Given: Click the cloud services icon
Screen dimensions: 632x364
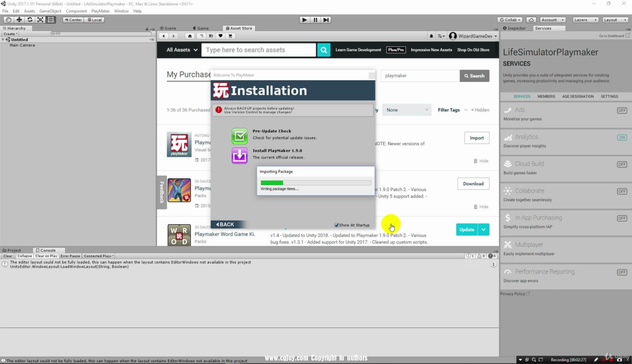Looking at the screenshot, I should click(x=531, y=20).
